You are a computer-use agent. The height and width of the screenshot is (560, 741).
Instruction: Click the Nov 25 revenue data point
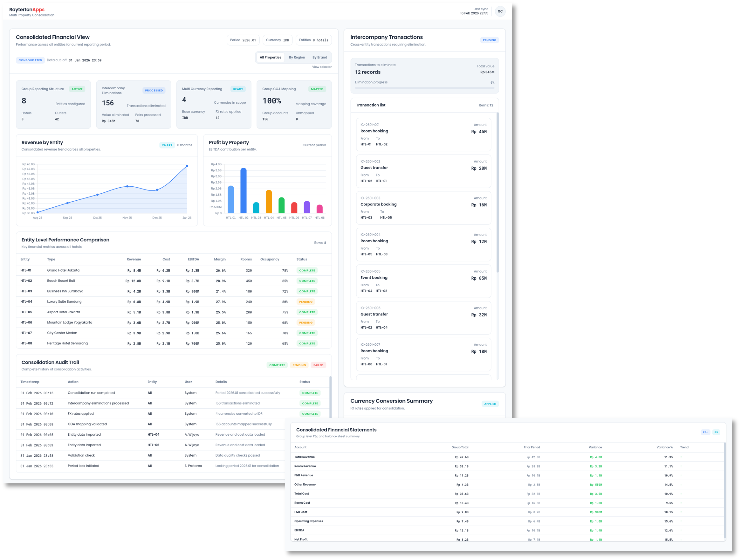[127, 186]
